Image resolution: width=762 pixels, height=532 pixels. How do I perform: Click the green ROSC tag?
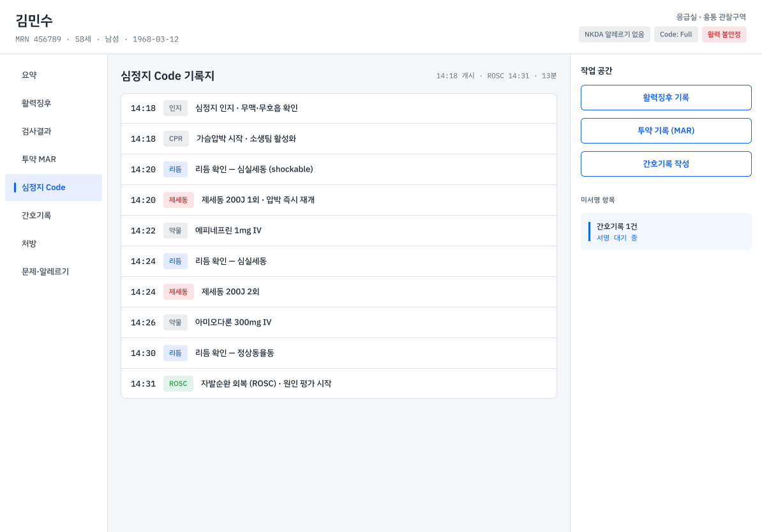[178, 384]
